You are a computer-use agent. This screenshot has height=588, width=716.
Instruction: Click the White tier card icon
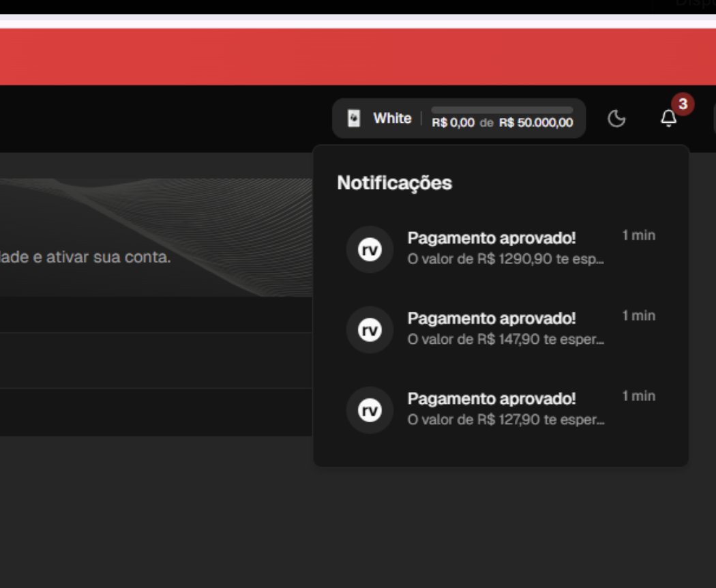click(354, 118)
